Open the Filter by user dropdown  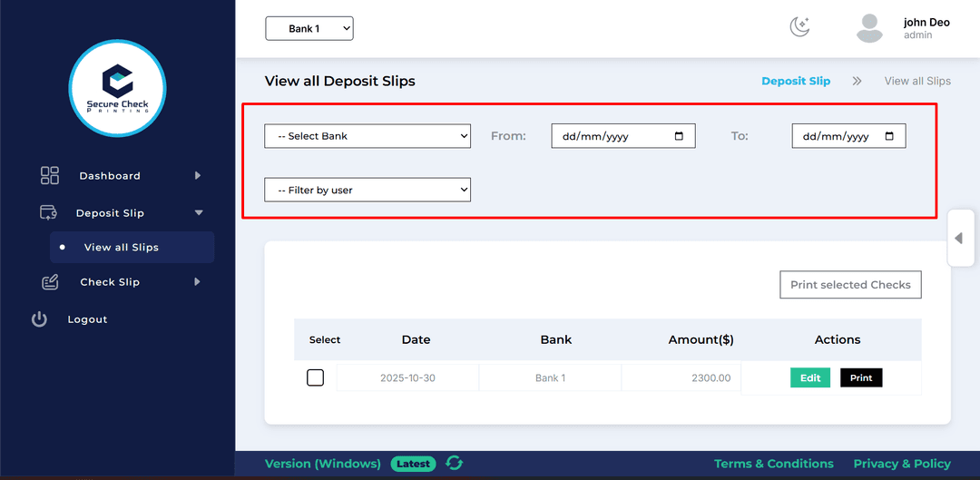[367, 190]
